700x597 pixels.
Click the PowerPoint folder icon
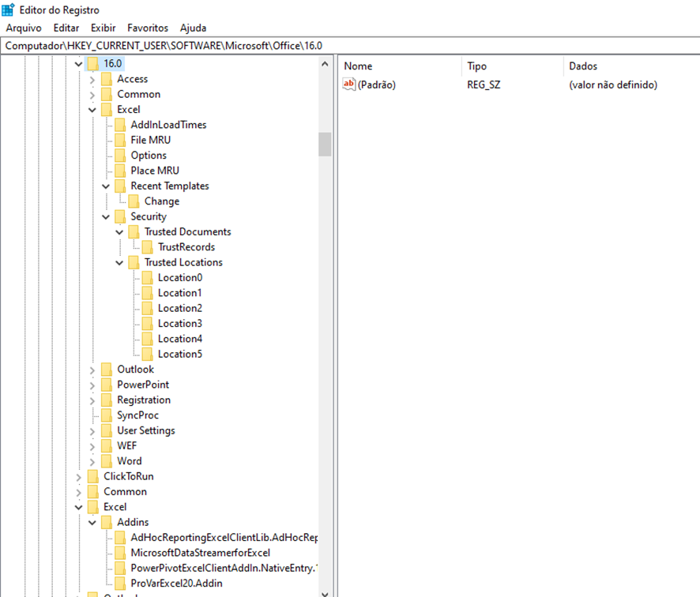click(x=106, y=385)
